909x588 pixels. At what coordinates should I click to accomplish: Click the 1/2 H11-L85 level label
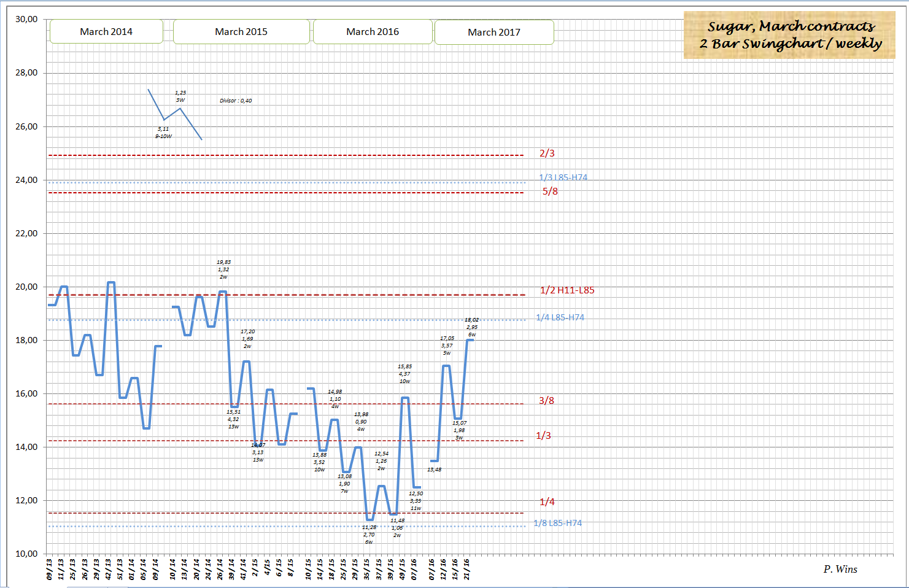pos(567,290)
